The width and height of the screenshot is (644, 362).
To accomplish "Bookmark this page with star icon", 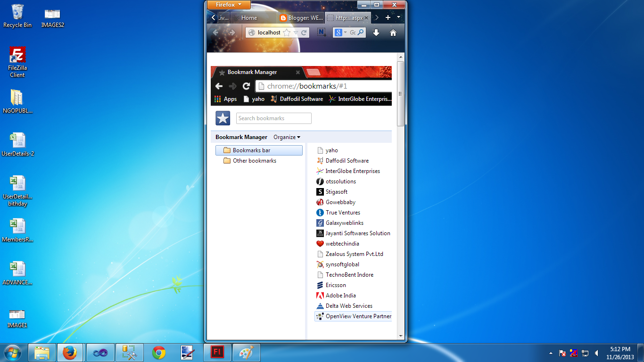I will 287,33.
